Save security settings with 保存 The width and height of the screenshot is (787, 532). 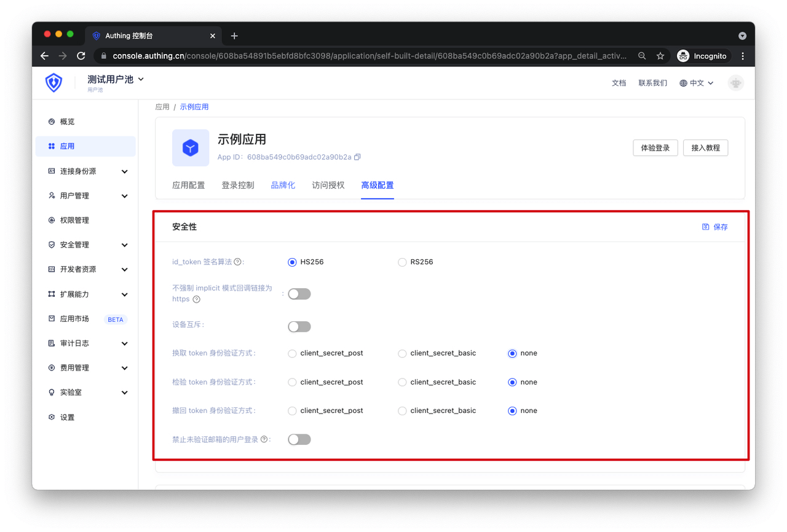click(715, 227)
